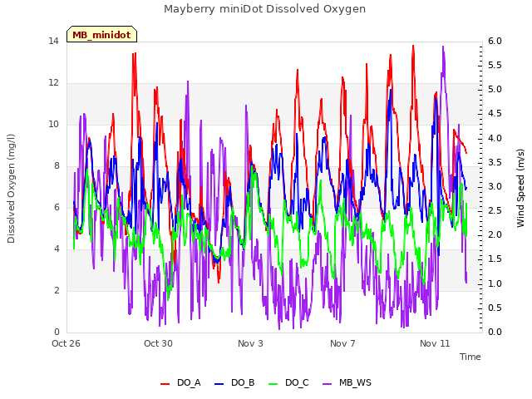Click the red DO_A legend swatch
The height and width of the screenshot is (399, 532).
tap(165, 384)
